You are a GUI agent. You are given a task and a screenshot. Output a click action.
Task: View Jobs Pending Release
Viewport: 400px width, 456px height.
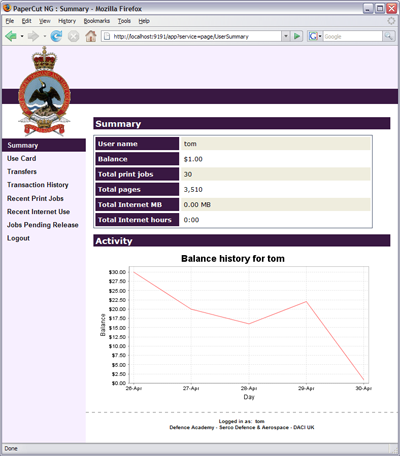click(43, 225)
